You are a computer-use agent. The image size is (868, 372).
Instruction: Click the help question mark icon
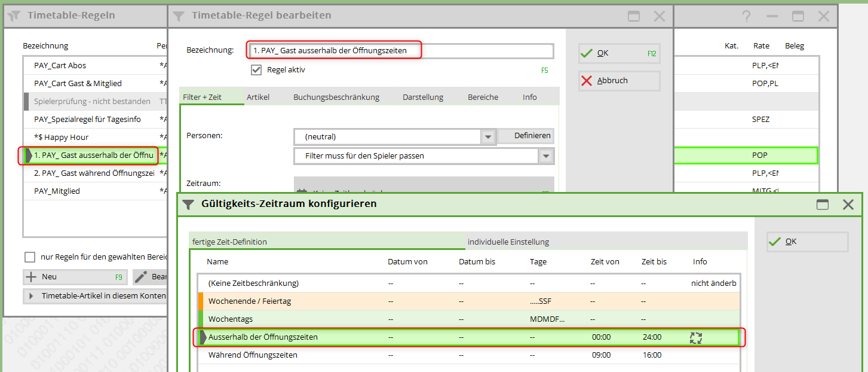pos(746,16)
